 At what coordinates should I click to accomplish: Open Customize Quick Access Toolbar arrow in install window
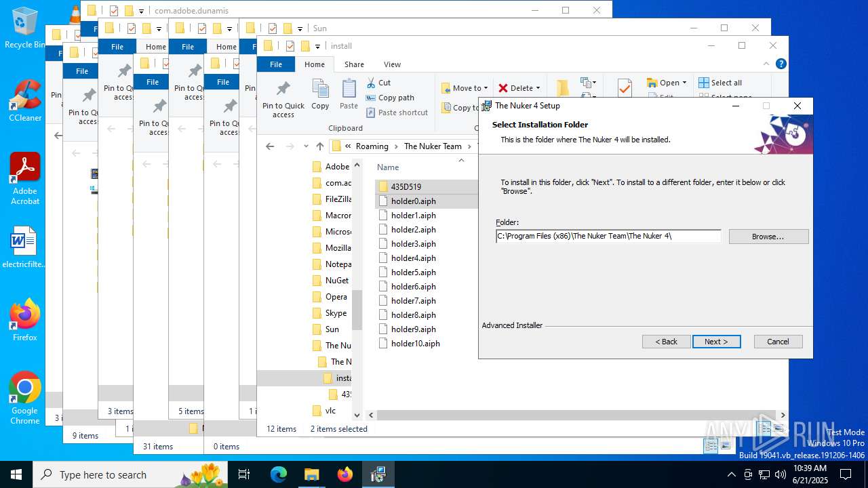pos(319,47)
